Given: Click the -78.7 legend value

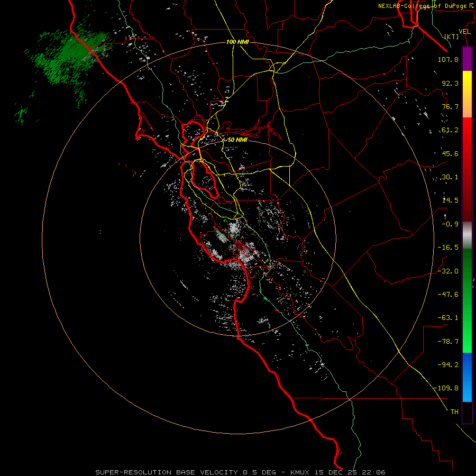Looking at the screenshot, I should (448, 342).
